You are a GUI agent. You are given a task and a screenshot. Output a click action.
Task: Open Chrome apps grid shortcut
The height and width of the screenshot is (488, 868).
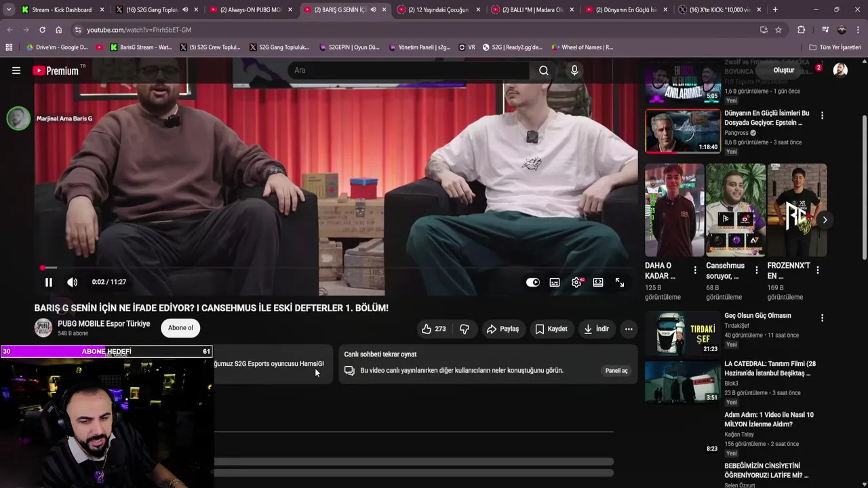tap(9, 47)
